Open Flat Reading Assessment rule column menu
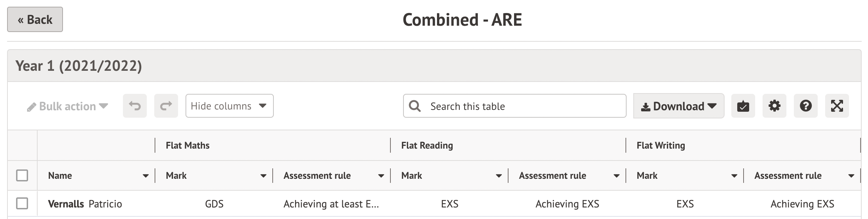The image size is (868, 219). coord(617,176)
